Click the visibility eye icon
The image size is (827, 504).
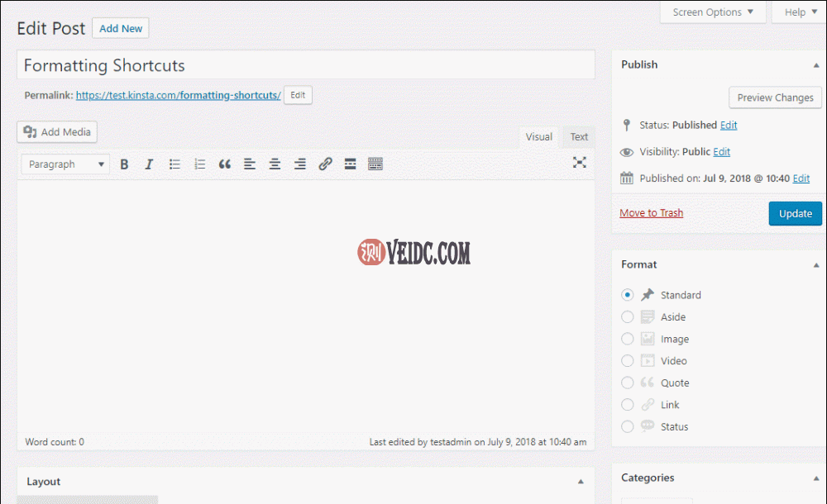tap(627, 152)
